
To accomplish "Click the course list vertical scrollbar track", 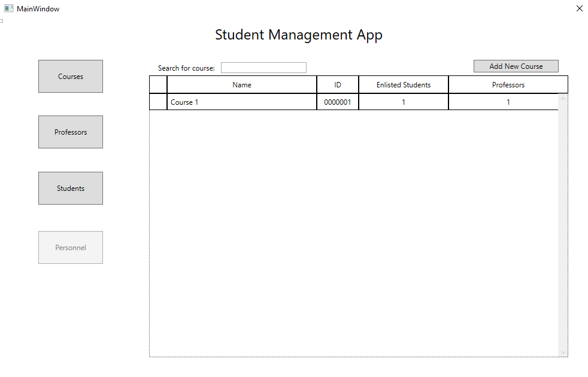I will tap(562, 227).
